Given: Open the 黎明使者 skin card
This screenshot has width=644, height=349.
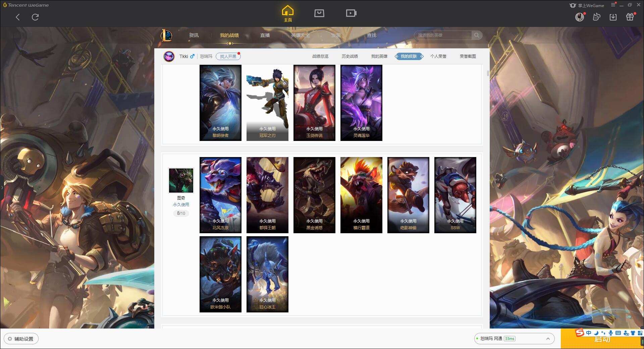Looking at the screenshot, I should click(x=220, y=103).
